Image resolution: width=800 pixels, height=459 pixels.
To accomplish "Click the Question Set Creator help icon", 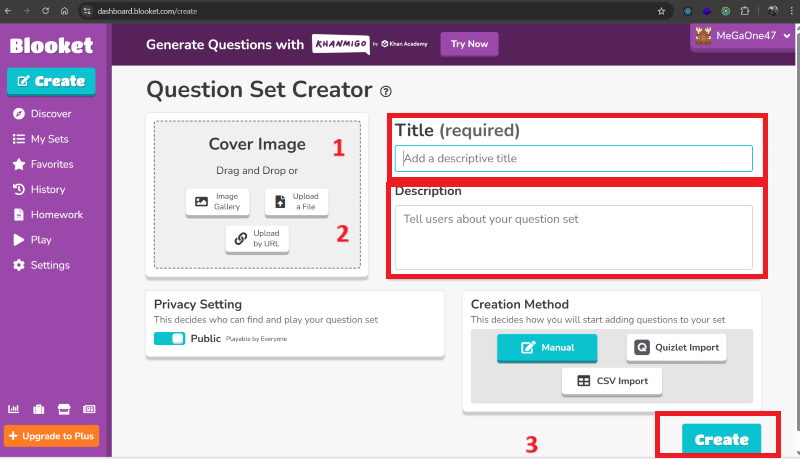I will click(x=386, y=91).
